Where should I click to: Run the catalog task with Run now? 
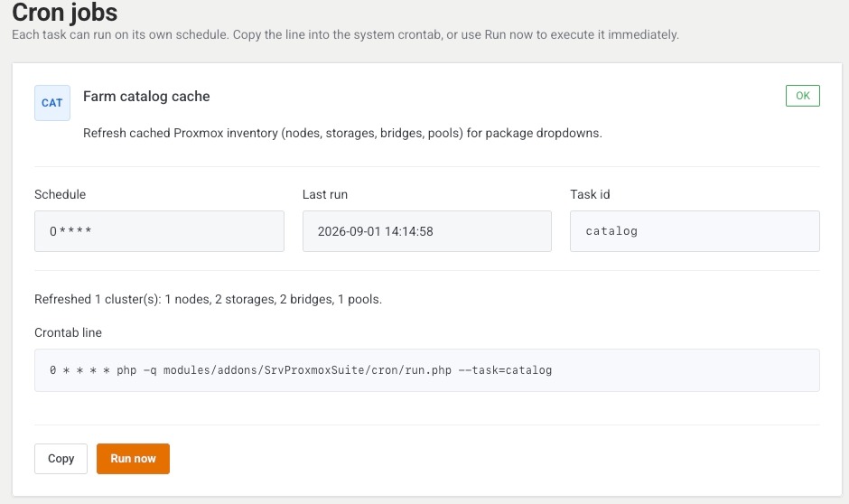pyautogui.click(x=133, y=459)
